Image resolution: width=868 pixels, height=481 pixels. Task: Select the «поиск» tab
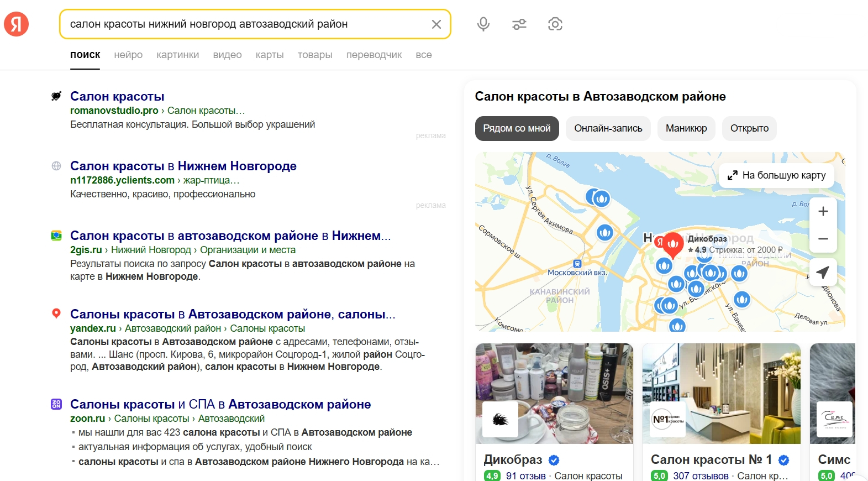tap(85, 55)
